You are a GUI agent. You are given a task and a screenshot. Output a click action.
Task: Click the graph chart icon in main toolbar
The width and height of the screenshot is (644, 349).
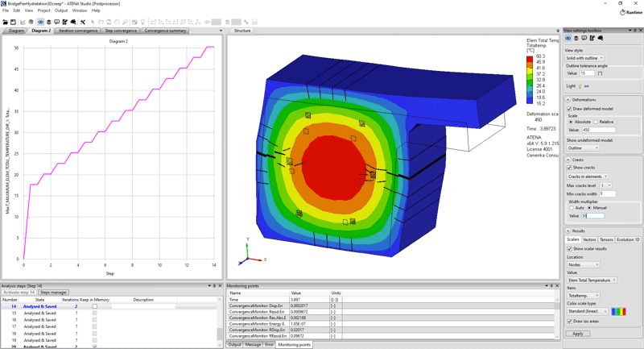23,23
